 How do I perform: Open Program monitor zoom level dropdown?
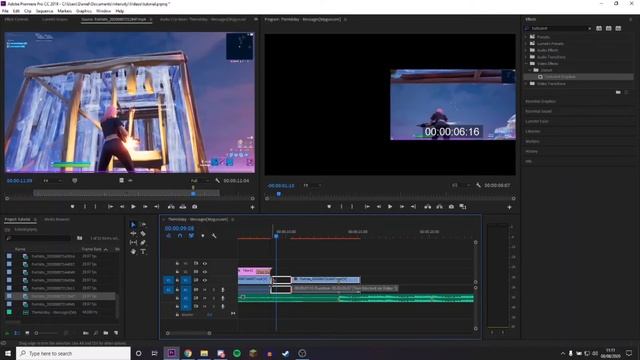[x=311, y=186]
